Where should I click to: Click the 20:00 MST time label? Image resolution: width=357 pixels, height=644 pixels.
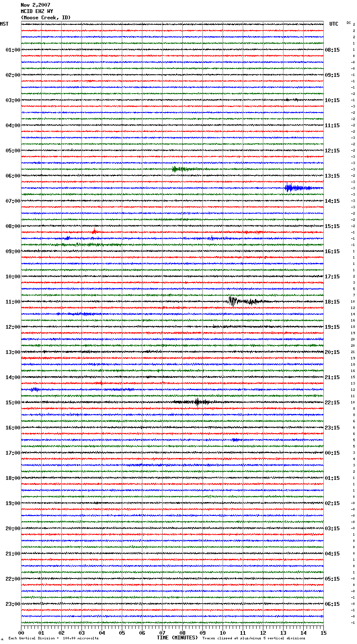tap(13, 529)
